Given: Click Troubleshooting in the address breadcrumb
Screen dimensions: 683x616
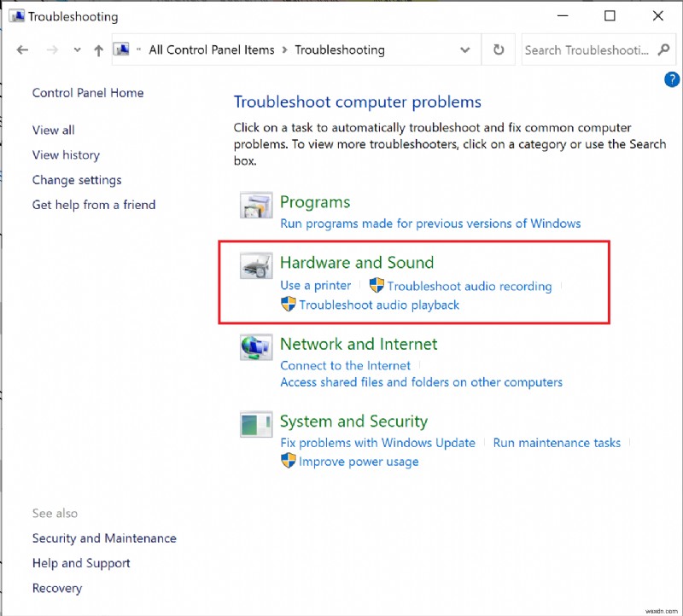Looking at the screenshot, I should click(340, 50).
